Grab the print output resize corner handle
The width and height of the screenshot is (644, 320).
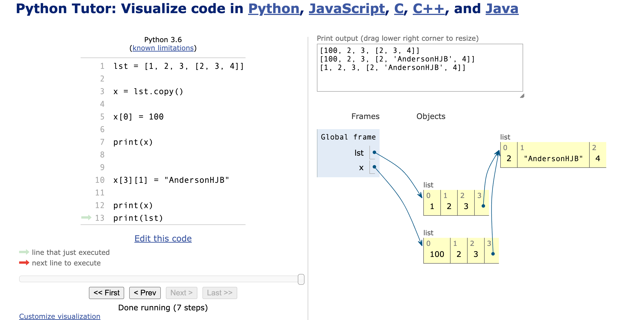pos(522,96)
